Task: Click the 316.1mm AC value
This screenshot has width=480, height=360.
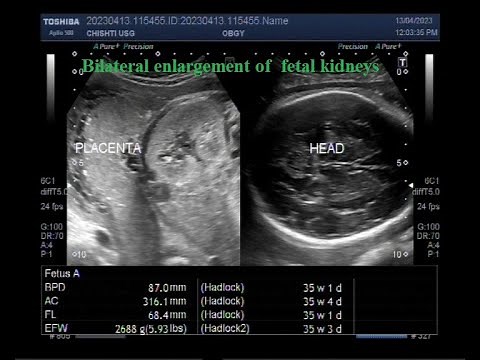Action: click(x=164, y=301)
